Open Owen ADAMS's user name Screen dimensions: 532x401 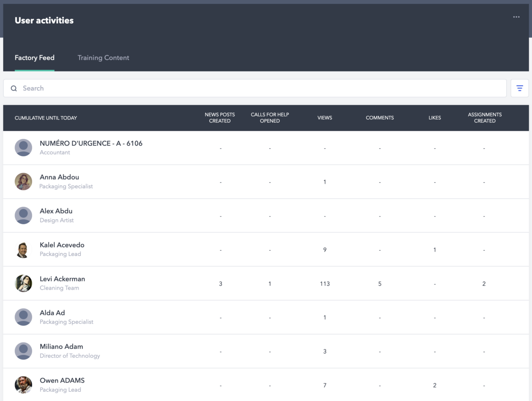(x=62, y=380)
